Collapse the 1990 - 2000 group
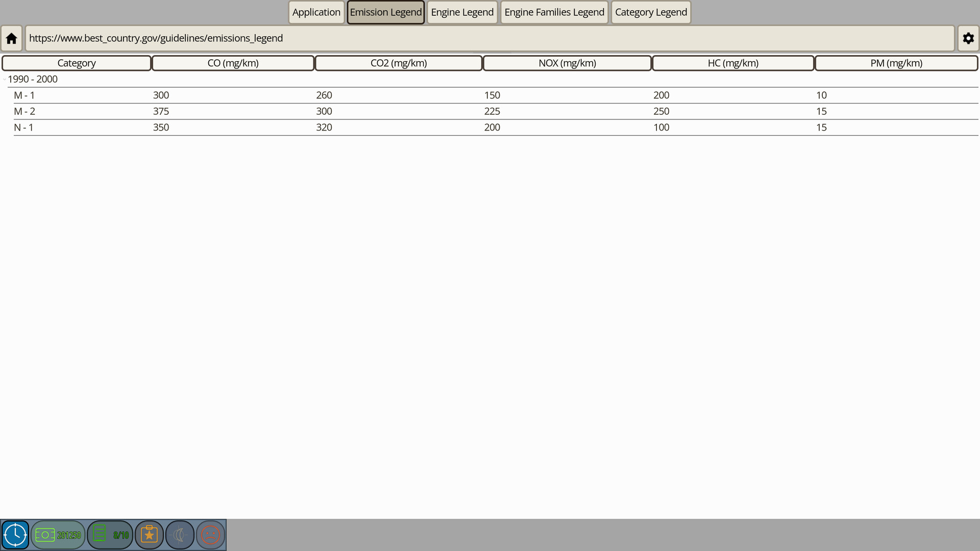Viewport: 980px width, 551px height. (5, 79)
